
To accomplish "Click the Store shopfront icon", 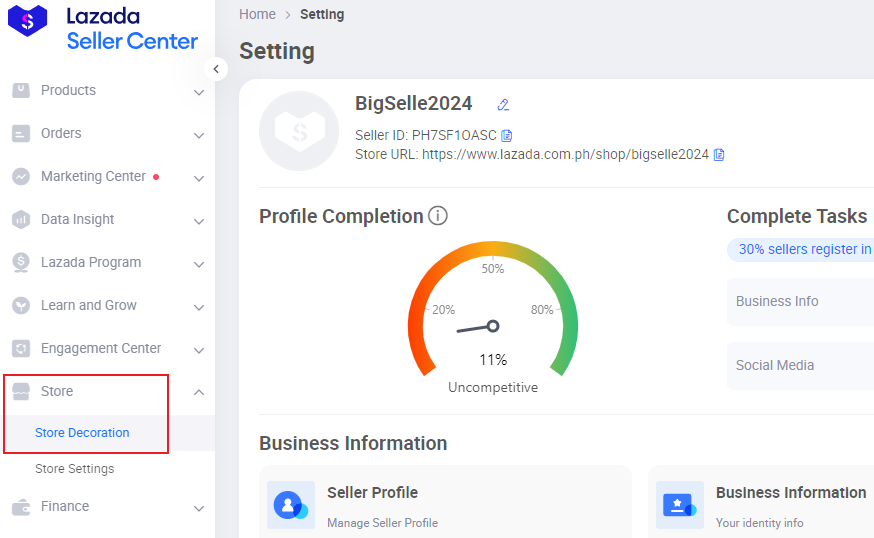I will pos(21,391).
